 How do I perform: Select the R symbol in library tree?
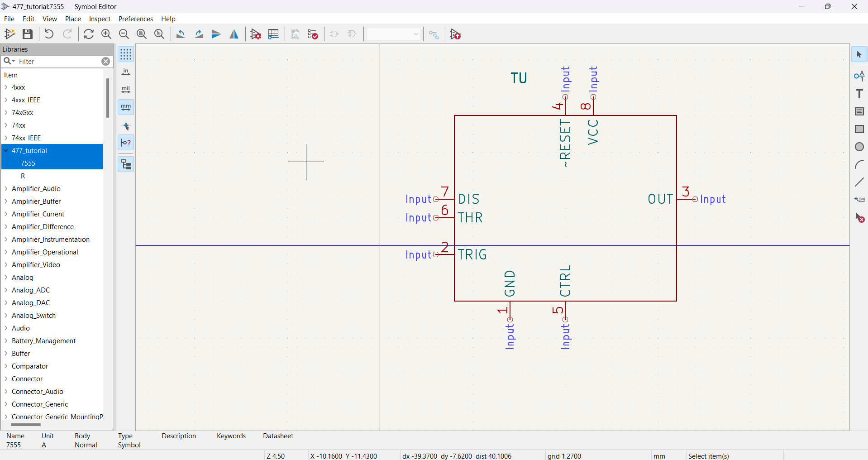pyautogui.click(x=23, y=176)
